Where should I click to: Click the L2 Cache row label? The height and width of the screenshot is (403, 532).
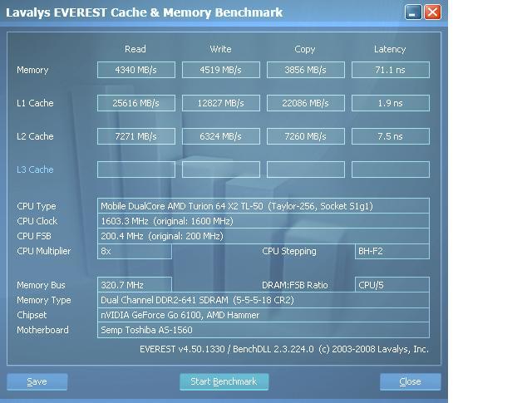(x=35, y=136)
